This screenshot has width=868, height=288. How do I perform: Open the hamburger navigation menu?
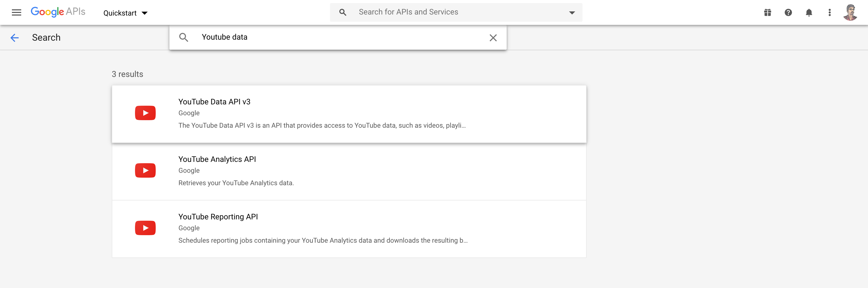pyautogui.click(x=16, y=12)
